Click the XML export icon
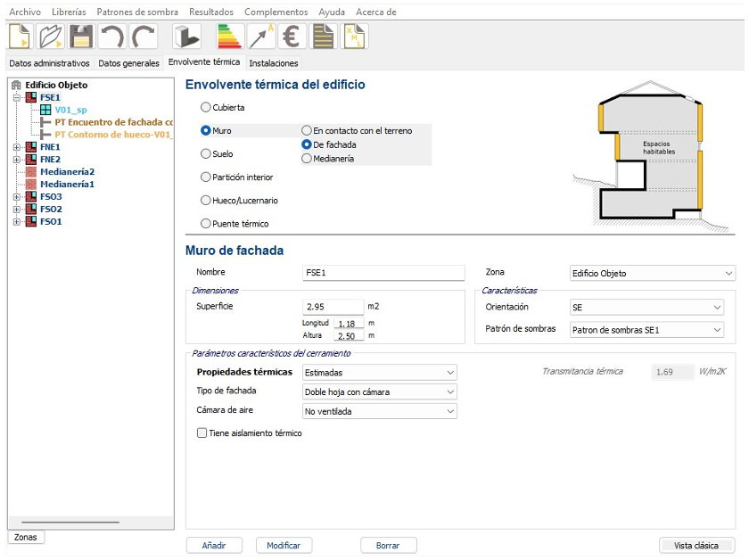This screenshot has height=560, width=749. [x=356, y=37]
